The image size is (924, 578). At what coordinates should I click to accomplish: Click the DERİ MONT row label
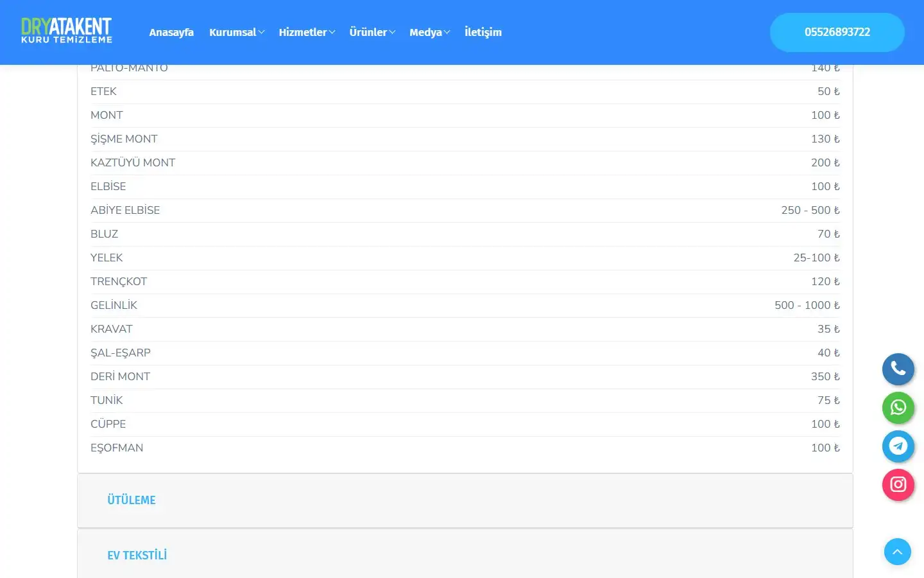[120, 376]
